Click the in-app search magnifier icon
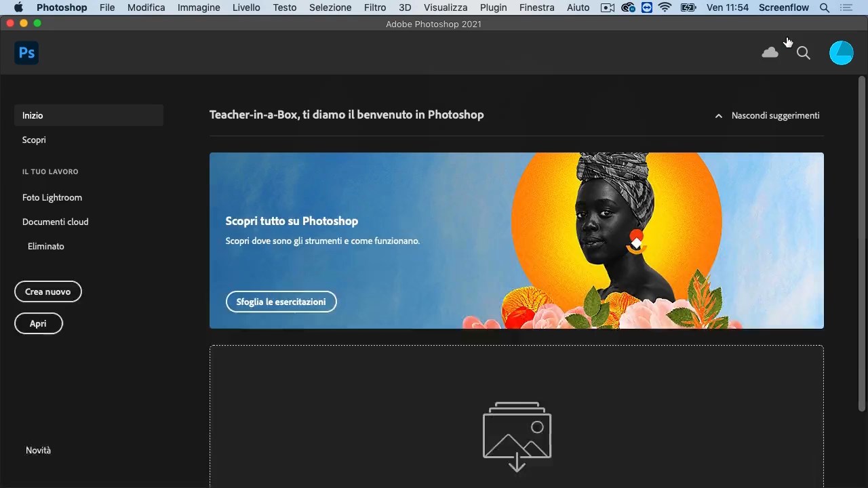Viewport: 868px width, 488px height. (x=804, y=53)
